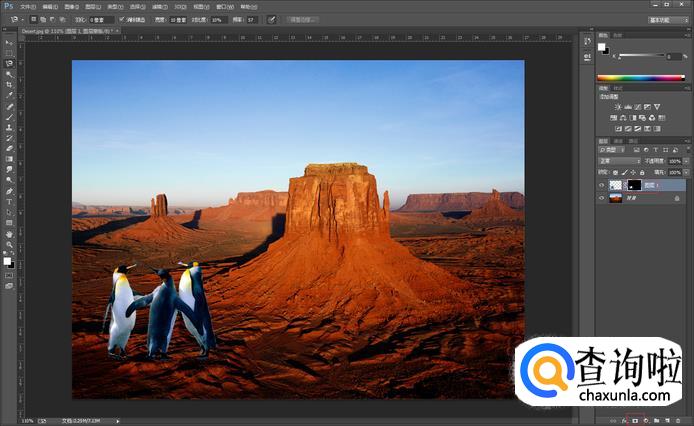Open the File menu

click(x=28, y=7)
